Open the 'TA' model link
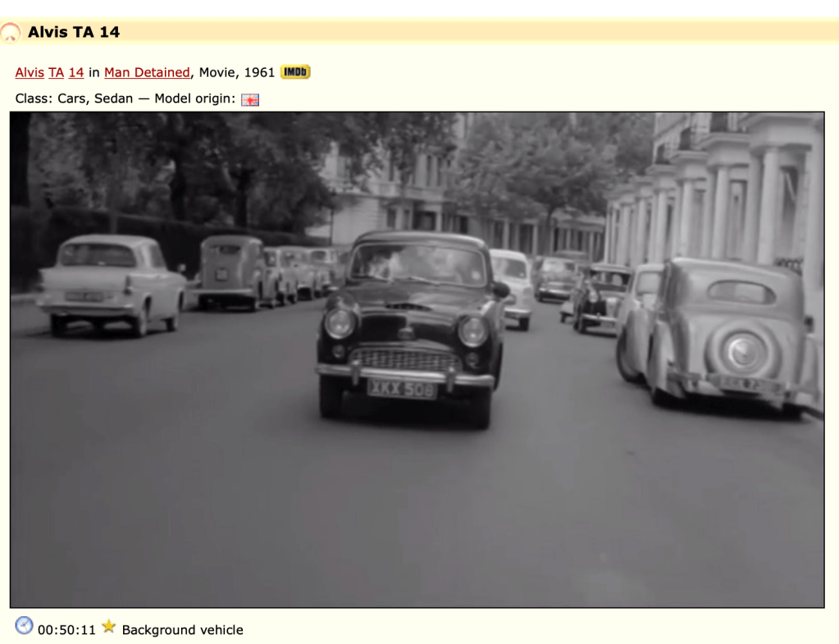 [x=56, y=72]
